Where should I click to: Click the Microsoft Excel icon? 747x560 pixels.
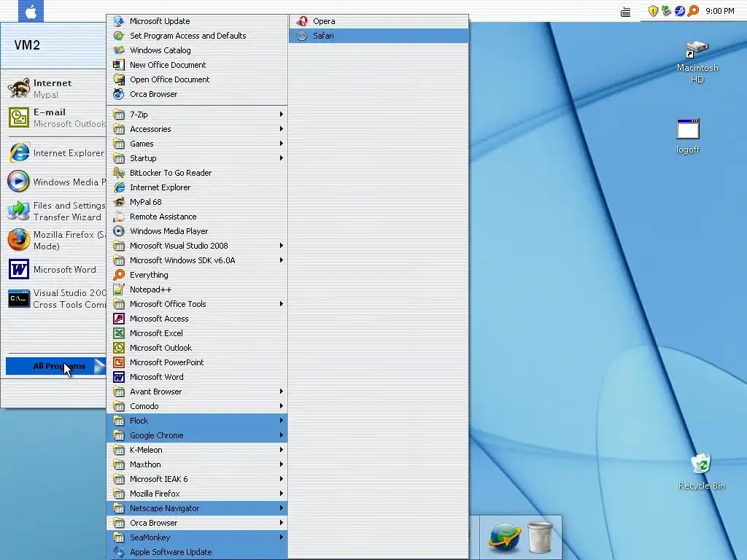pos(119,333)
